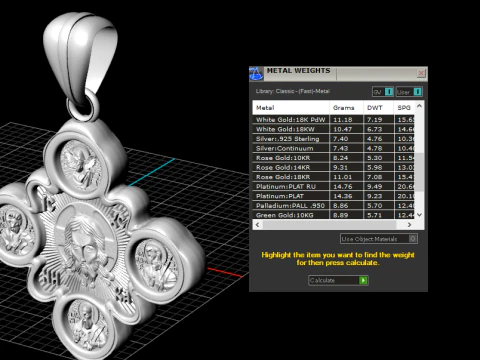Screen dimensions: 480x360
Task: Click the 10.47 grams value
Action: pyautogui.click(x=343, y=129)
